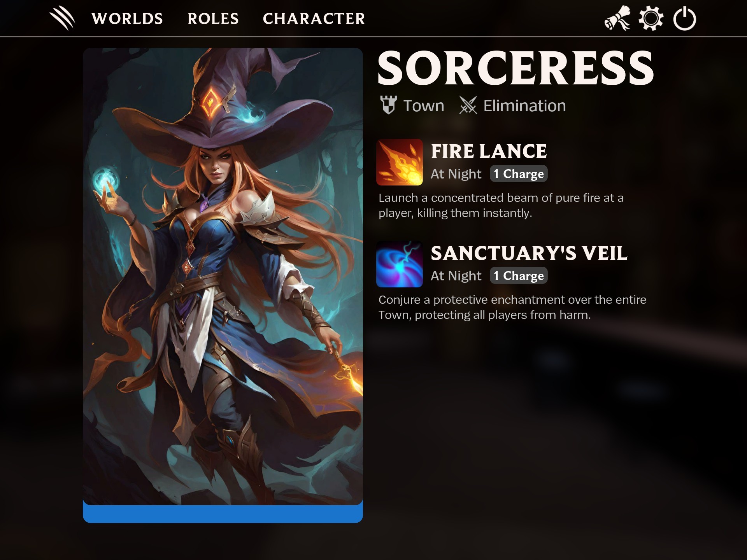Image resolution: width=747 pixels, height=560 pixels.
Task: Click Fire Lance's 1 Charge badge
Action: (x=519, y=174)
